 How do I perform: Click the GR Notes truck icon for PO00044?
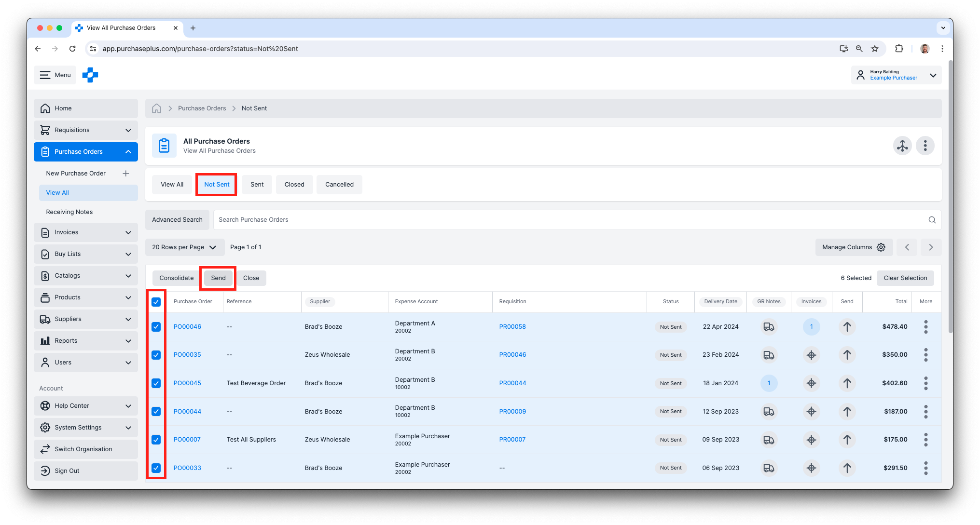(769, 412)
